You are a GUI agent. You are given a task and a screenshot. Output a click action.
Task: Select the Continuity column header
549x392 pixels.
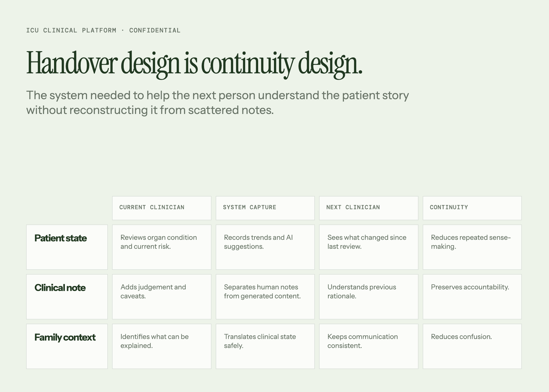coord(472,208)
